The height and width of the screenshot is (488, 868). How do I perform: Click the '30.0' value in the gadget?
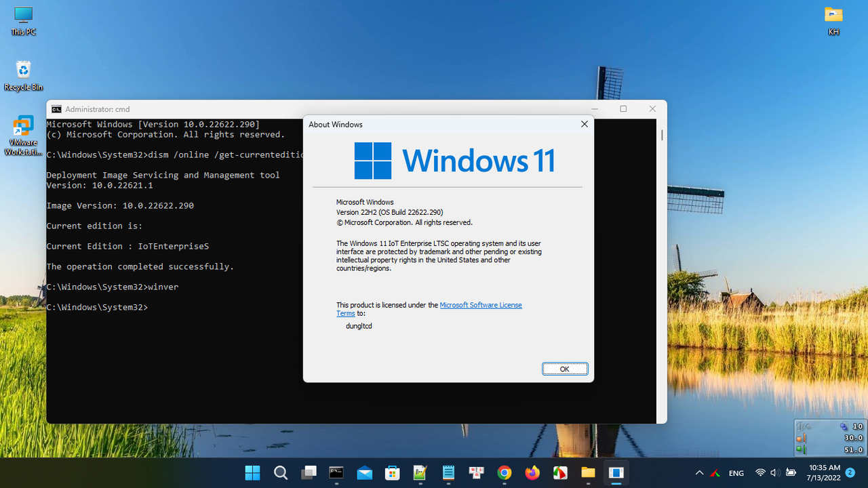coord(854,438)
